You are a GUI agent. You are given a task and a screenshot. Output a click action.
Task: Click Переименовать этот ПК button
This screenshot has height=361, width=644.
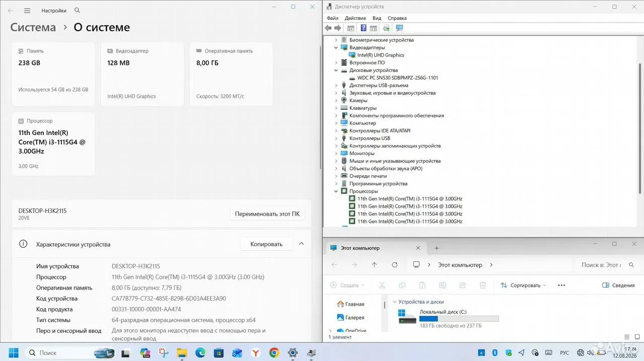267,213
